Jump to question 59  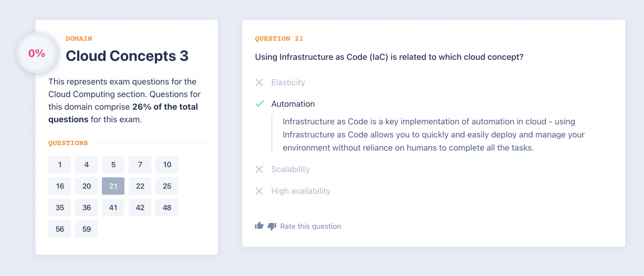[87, 229]
